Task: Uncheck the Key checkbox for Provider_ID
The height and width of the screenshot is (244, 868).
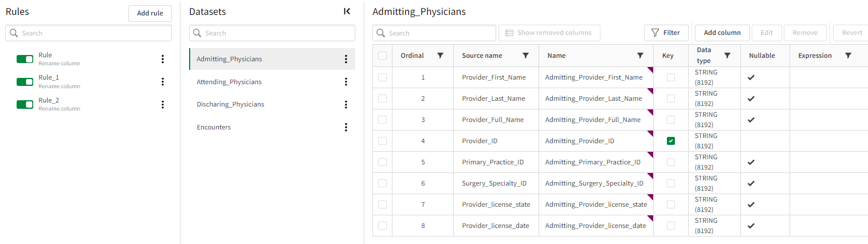Action: (671, 141)
